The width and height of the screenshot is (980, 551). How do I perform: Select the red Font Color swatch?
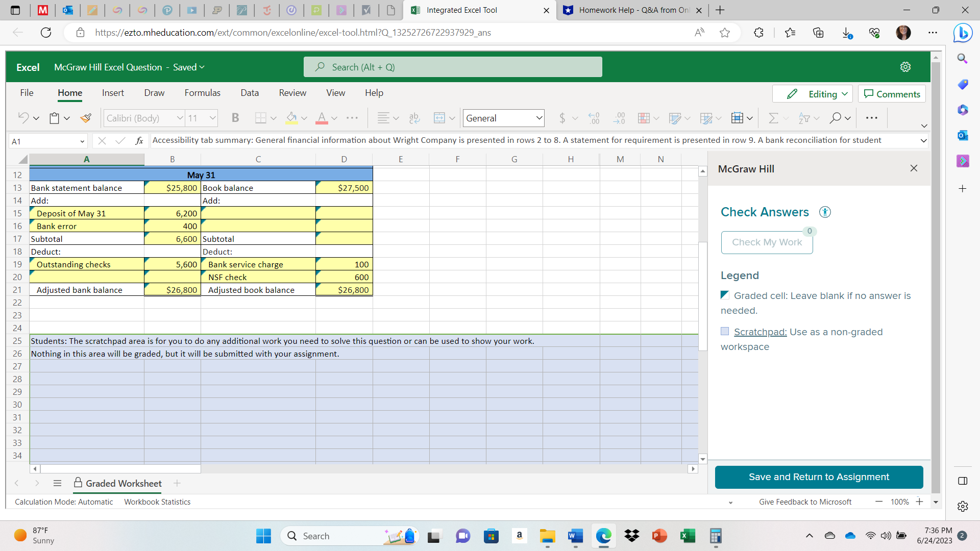322,118
